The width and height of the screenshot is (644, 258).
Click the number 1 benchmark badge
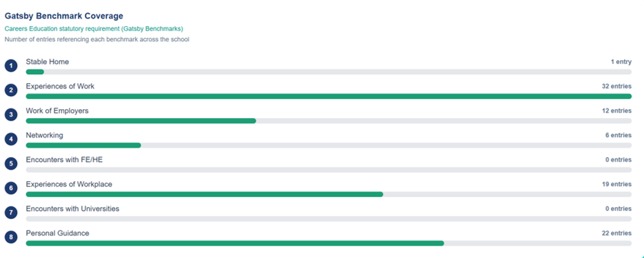pyautogui.click(x=11, y=66)
